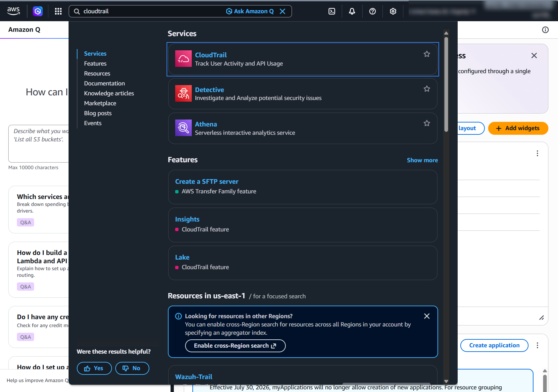Open the Amazon Q icon in top bar
The image size is (558, 392).
pyautogui.click(x=38, y=11)
